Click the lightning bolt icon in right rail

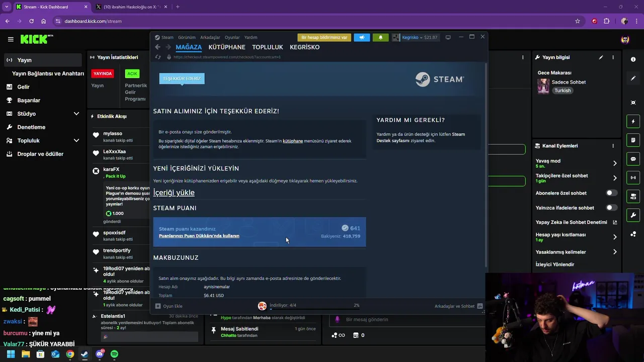[633, 121]
